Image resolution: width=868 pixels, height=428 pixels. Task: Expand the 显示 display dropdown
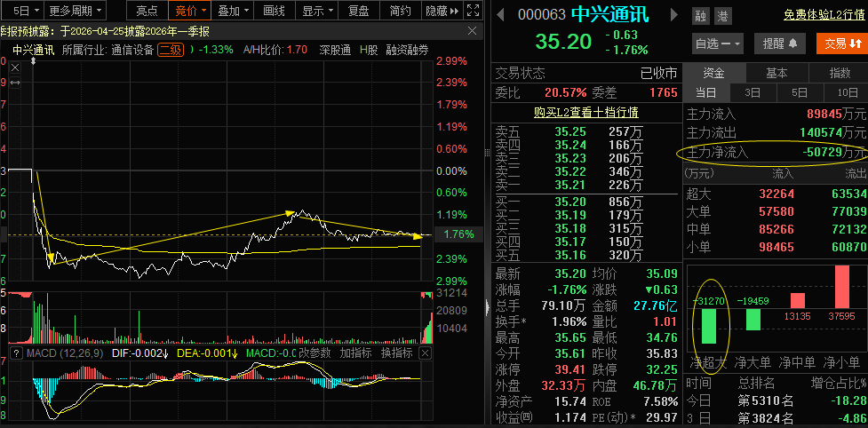pos(317,10)
